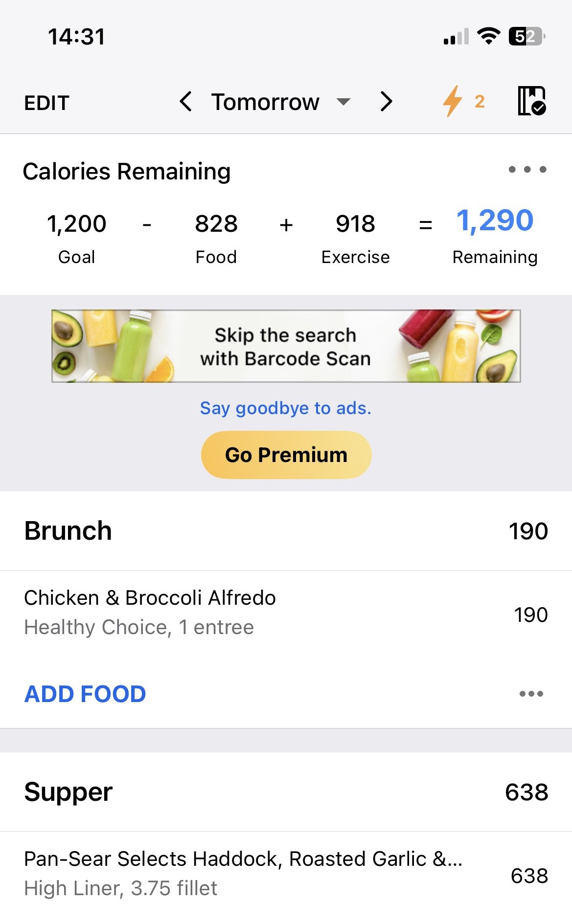This screenshot has height=924, width=572.
Task: Tap the battery indicator in status bar
Action: [527, 36]
